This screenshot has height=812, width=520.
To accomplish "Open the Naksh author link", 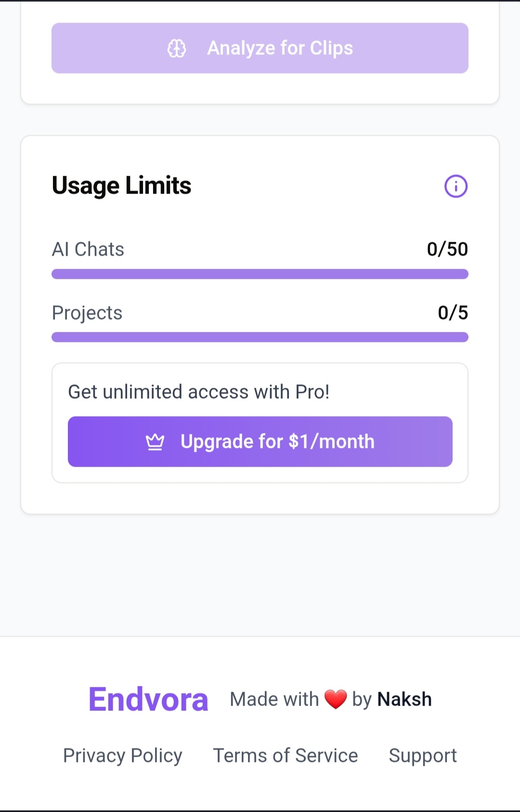I will coord(404,699).
